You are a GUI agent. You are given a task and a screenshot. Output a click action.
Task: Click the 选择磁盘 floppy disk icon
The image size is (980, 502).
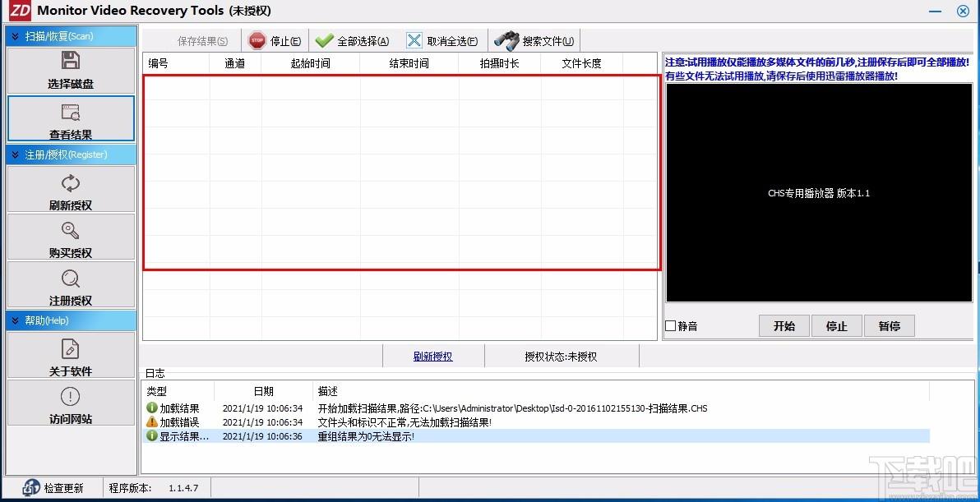(71, 61)
